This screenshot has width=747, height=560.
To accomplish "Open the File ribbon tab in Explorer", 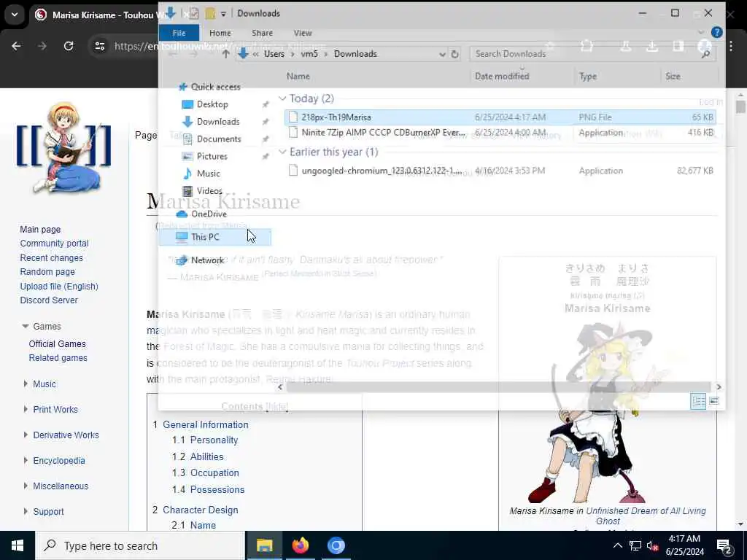I will click(179, 33).
